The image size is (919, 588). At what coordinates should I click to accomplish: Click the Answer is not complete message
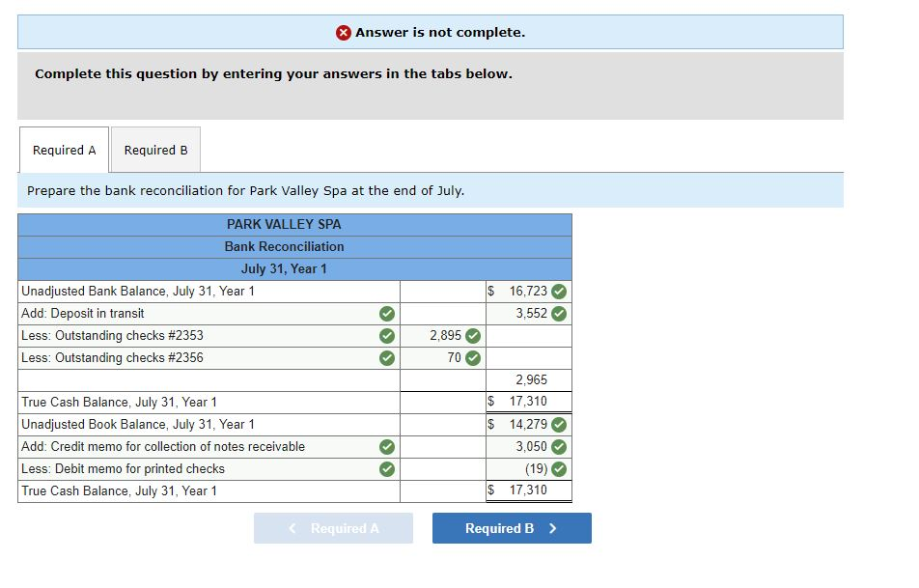(440, 33)
